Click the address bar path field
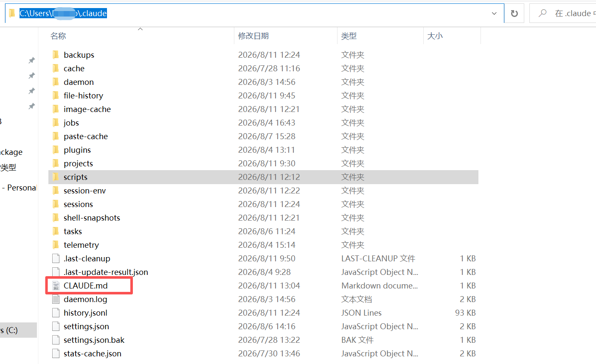Screen dimensions: 596x364 coord(254,14)
